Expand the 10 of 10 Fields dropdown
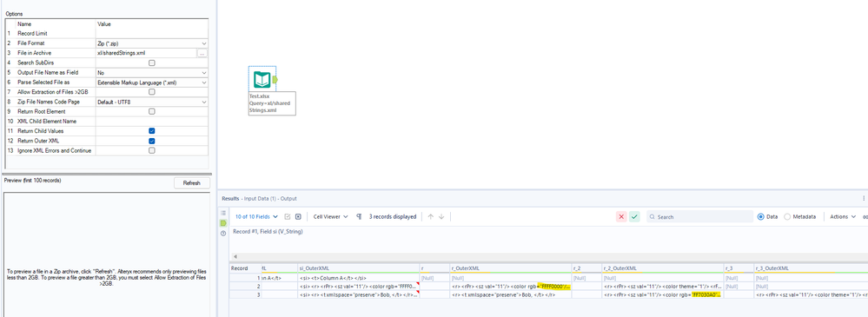Viewport: 868px width, 317px height. 256,217
